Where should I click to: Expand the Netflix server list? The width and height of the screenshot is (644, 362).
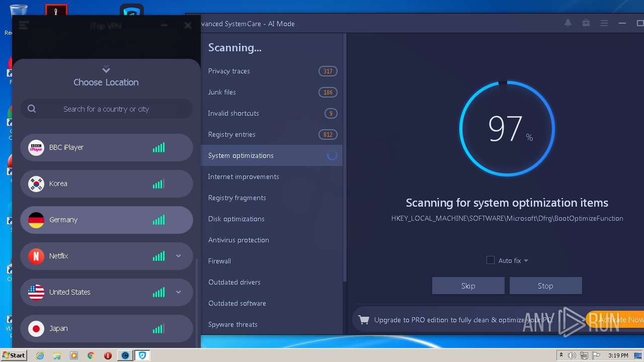tap(179, 256)
